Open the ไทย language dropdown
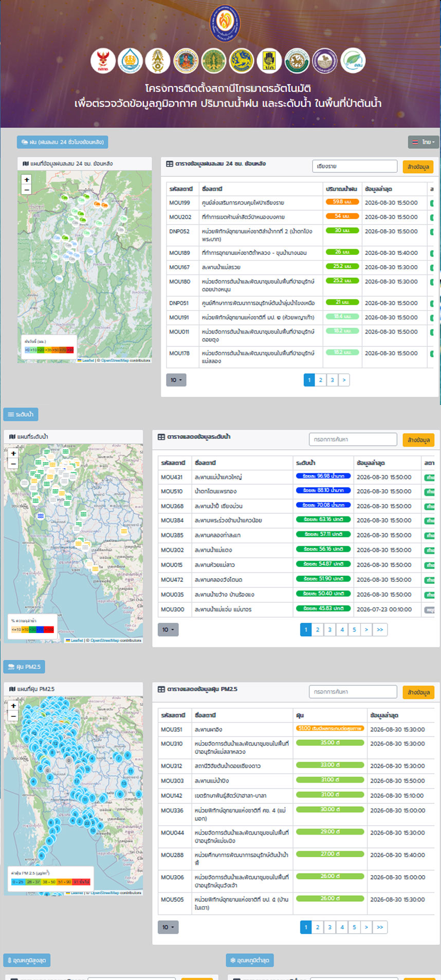 pyautogui.click(x=423, y=142)
